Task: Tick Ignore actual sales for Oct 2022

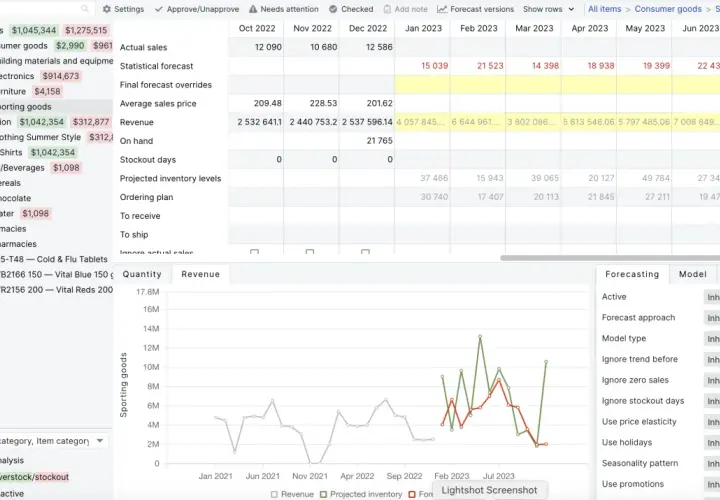Action: coord(254,252)
